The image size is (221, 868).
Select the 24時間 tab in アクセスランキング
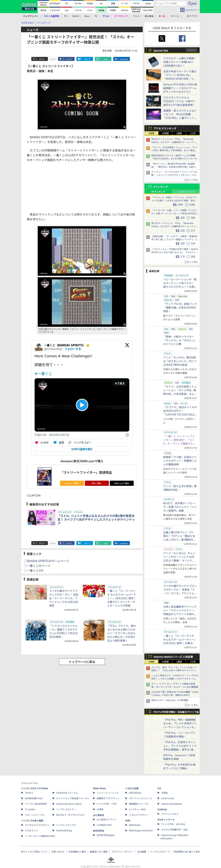165,133
